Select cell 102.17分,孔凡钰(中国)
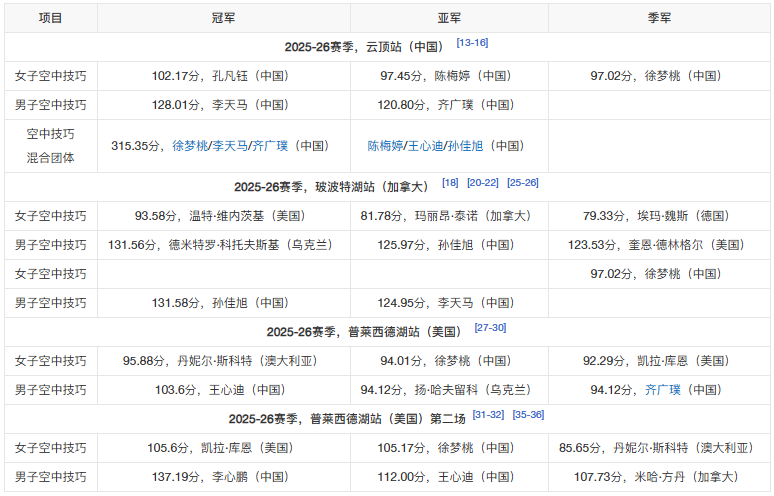 pos(224,76)
